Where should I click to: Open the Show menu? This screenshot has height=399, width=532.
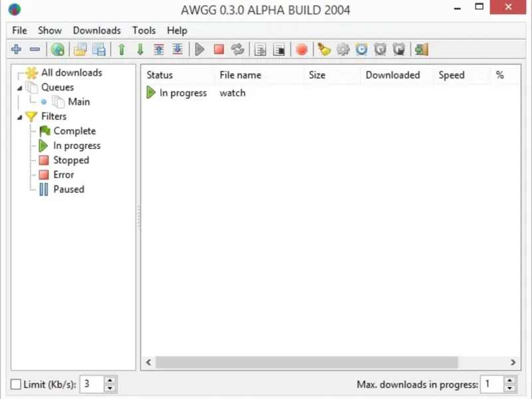[x=49, y=31]
